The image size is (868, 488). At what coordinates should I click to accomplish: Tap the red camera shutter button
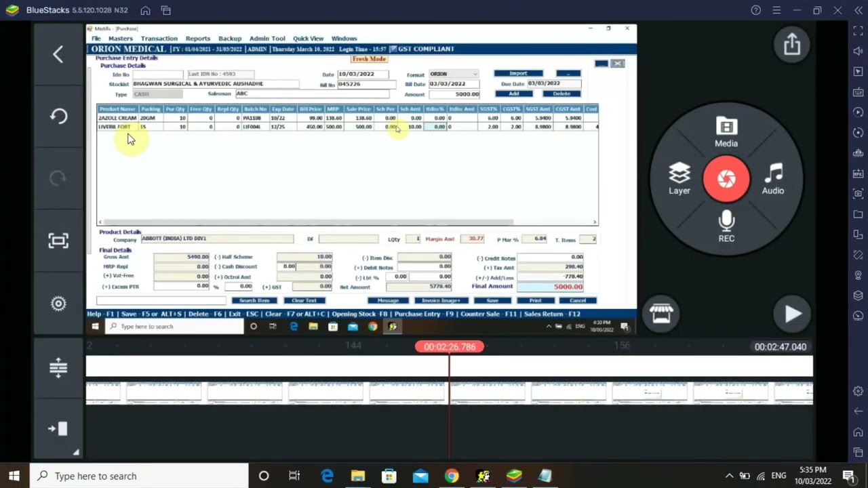[726, 179]
